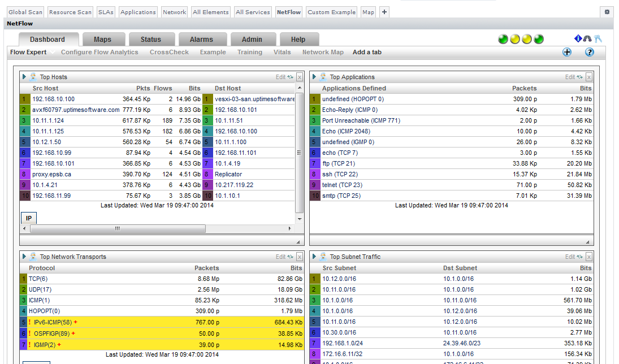Click the green color swatch for 10.11.1.124

24,120
